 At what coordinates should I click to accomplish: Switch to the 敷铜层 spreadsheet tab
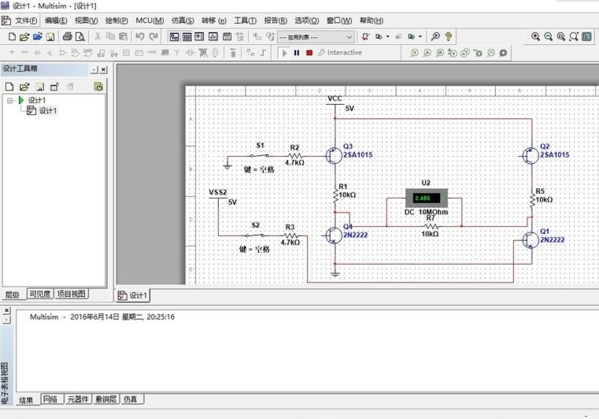coord(106,400)
